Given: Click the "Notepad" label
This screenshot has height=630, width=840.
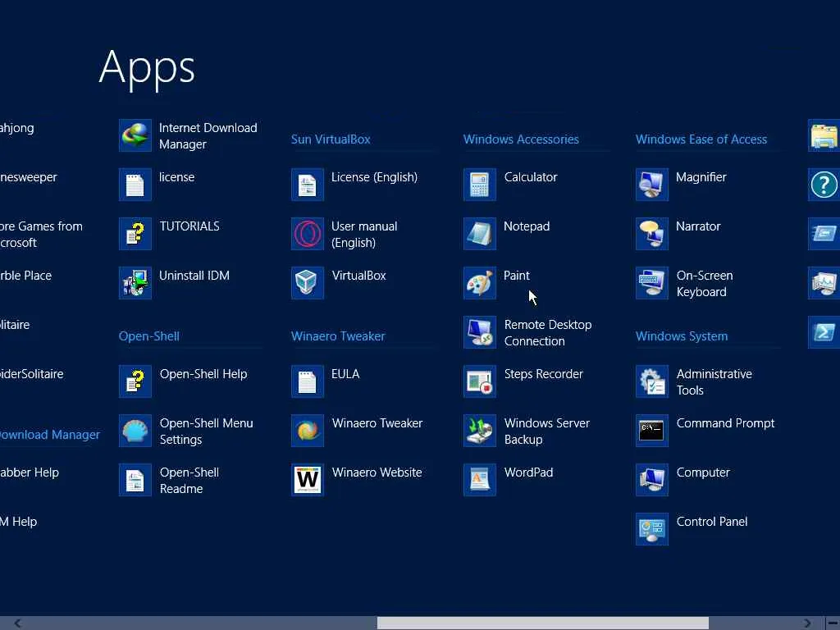Looking at the screenshot, I should click(527, 226).
